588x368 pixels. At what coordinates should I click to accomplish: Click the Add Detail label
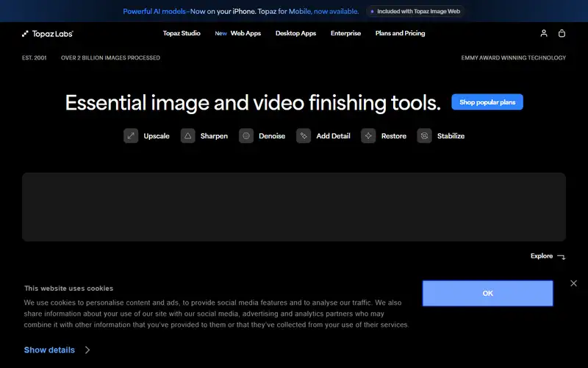coord(334,136)
